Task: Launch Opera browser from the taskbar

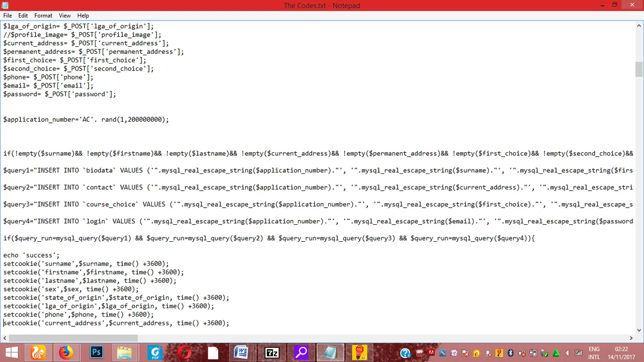Action: tap(184, 352)
